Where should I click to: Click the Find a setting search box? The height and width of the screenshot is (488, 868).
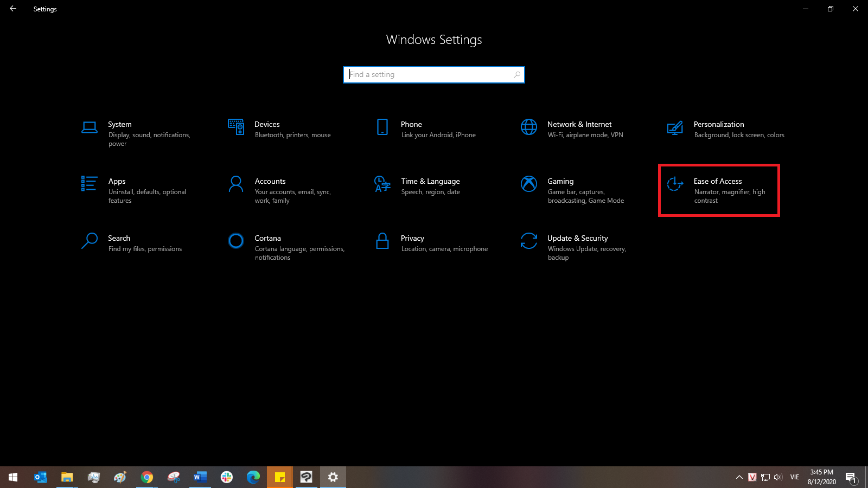[x=434, y=75]
